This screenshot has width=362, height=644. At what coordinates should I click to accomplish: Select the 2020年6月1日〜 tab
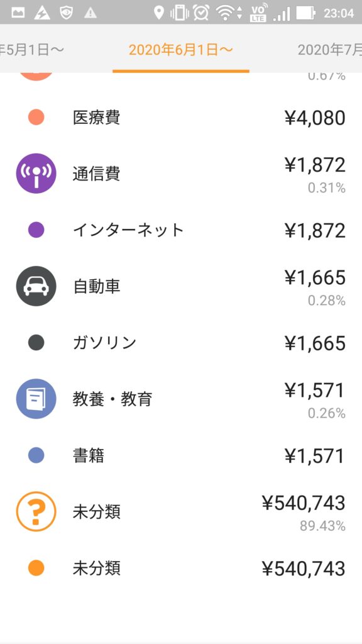coord(180,50)
